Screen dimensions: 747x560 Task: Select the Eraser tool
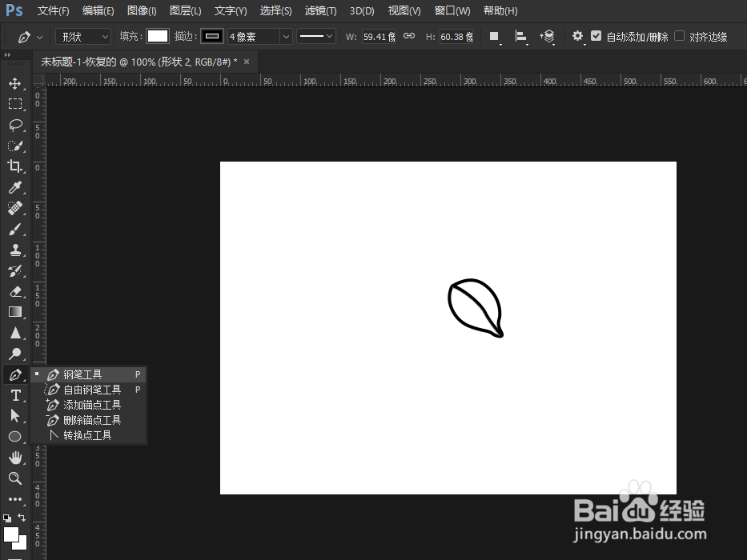click(14, 291)
